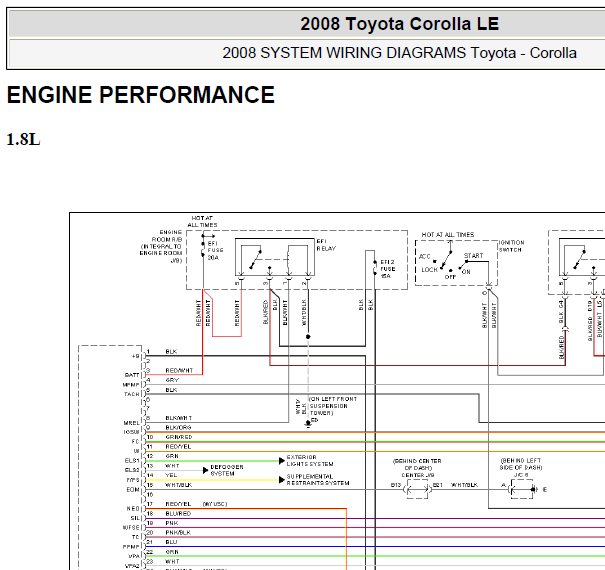Select the '1.8L' subheading
Screen dimensions: 605x570
click(x=23, y=139)
